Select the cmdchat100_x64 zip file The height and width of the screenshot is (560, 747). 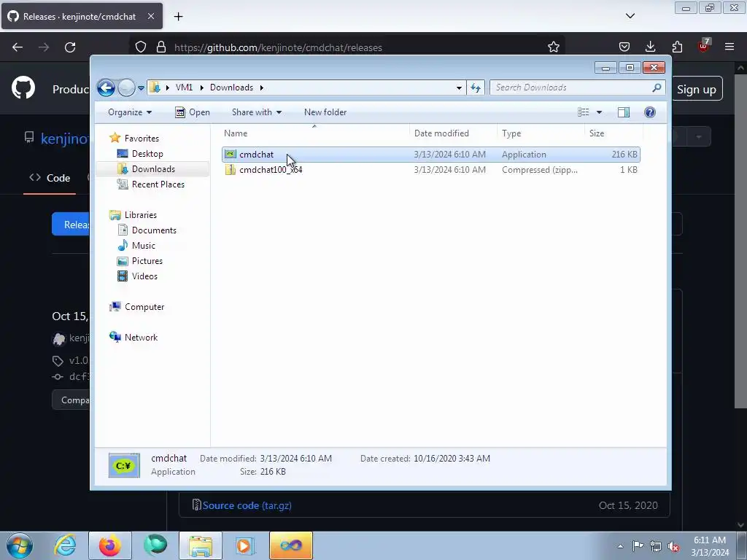430,169
